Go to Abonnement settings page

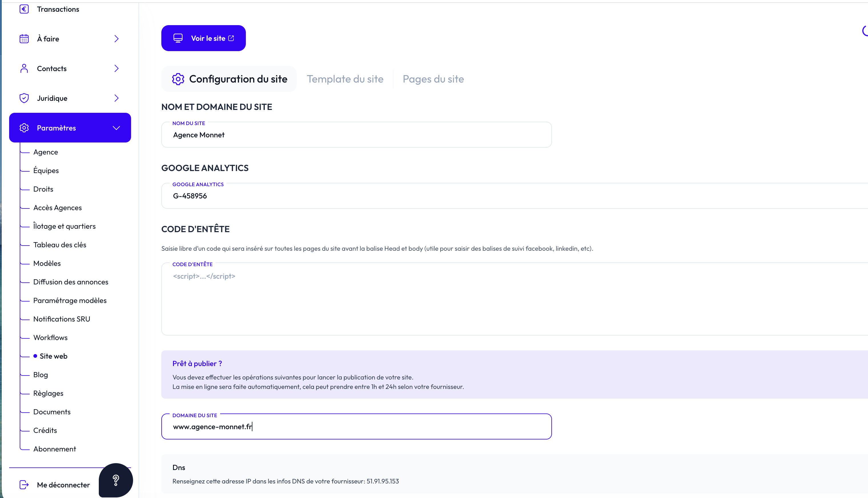tap(54, 449)
